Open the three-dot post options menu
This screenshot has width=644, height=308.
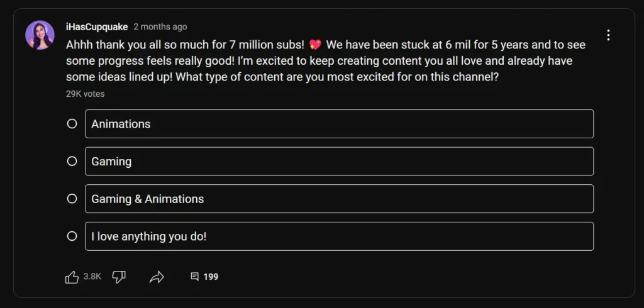[608, 35]
